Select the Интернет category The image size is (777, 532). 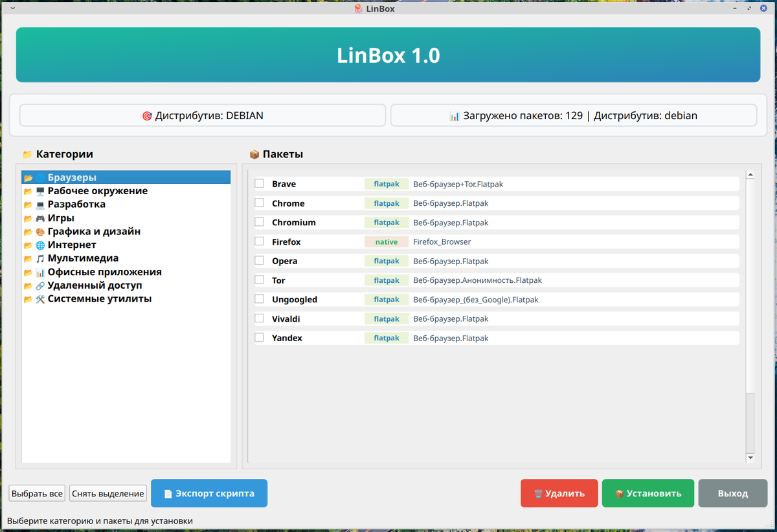coord(126,245)
